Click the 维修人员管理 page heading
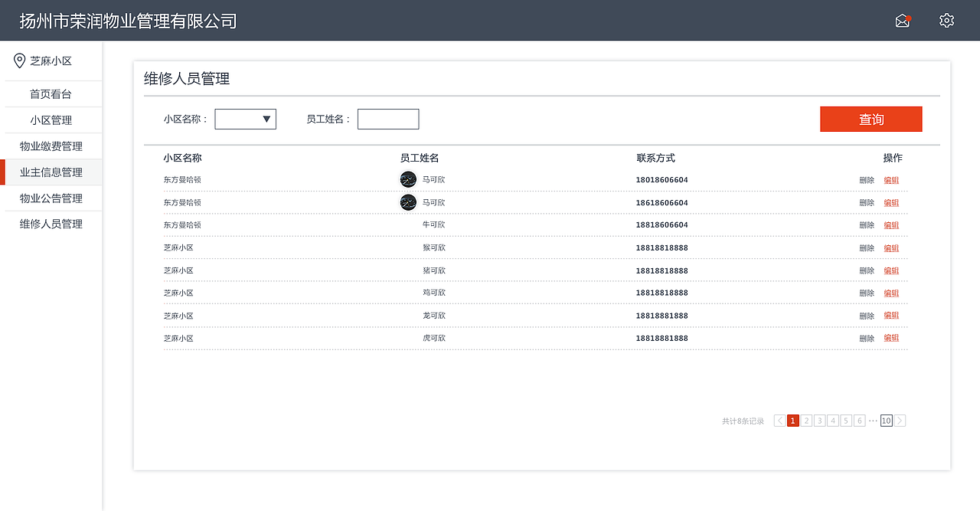 click(x=187, y=79)
